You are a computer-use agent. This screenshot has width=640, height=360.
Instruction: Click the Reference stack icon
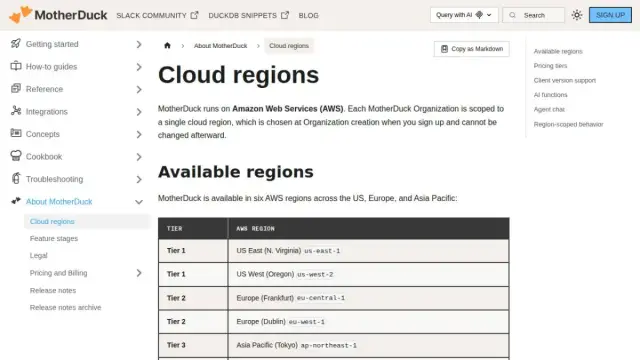pyautogui.click(x=16, y=88)
